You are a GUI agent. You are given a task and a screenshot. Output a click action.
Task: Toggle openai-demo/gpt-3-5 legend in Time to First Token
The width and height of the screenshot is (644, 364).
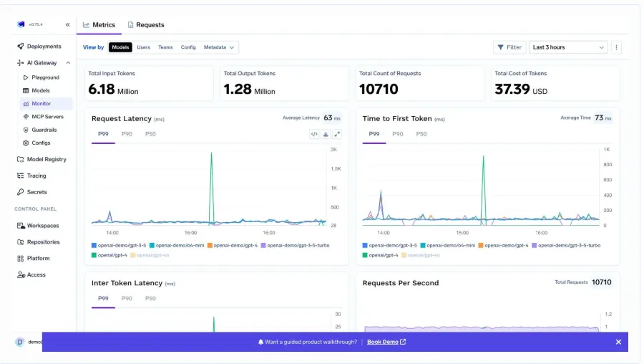pyautogui.click(x=390, y=246)
